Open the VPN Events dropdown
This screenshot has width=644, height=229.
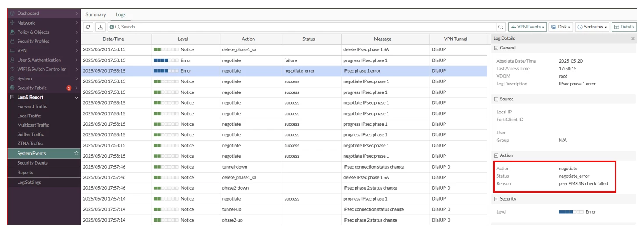tap(527, 27)
